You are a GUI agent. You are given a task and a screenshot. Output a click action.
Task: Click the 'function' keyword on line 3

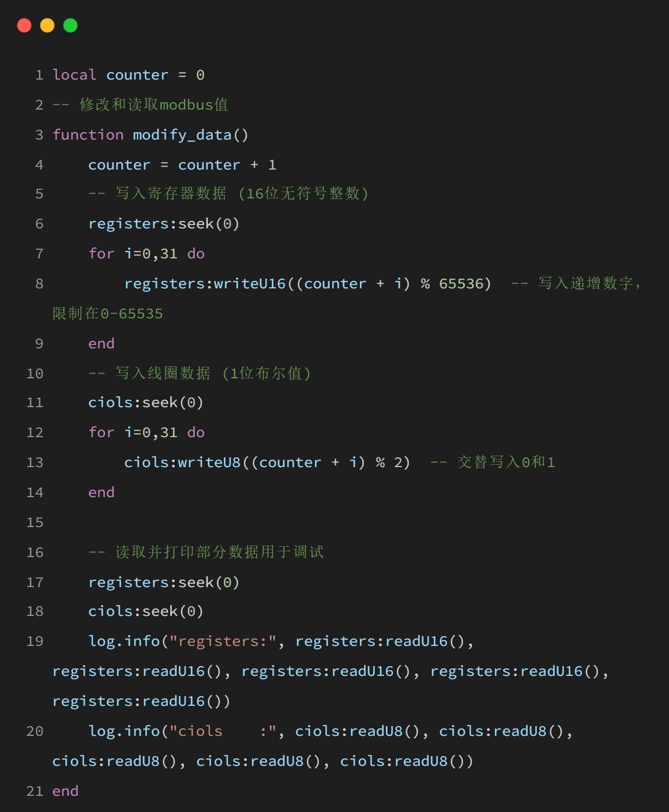(88, 135)
